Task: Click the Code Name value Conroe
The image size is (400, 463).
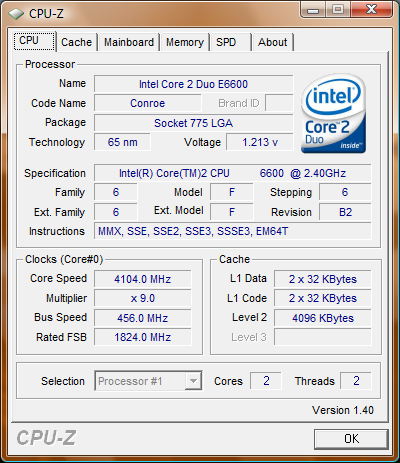Action: (148, 103)
